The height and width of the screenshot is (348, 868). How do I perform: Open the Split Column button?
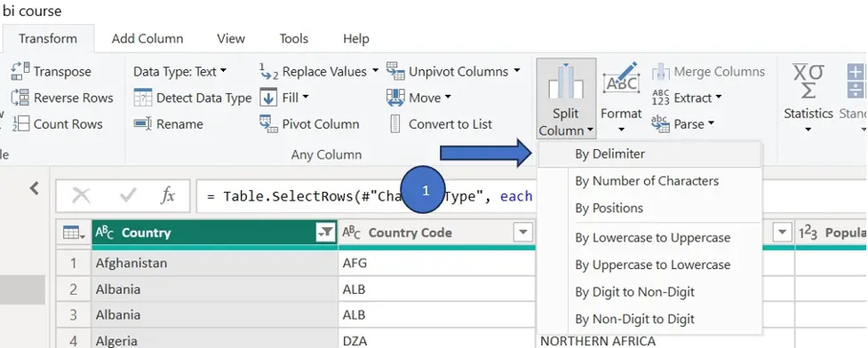(566, 99)
